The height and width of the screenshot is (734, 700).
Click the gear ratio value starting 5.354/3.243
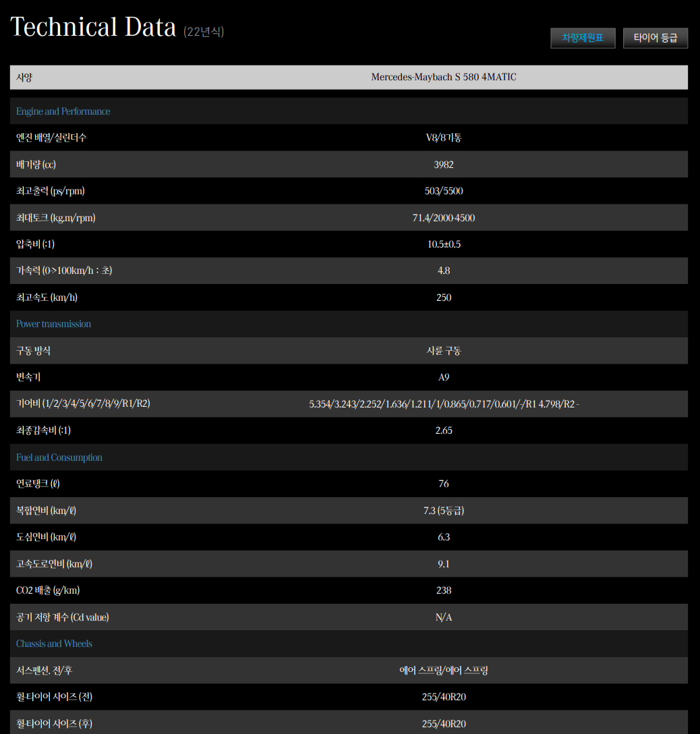tap(444, 404)
